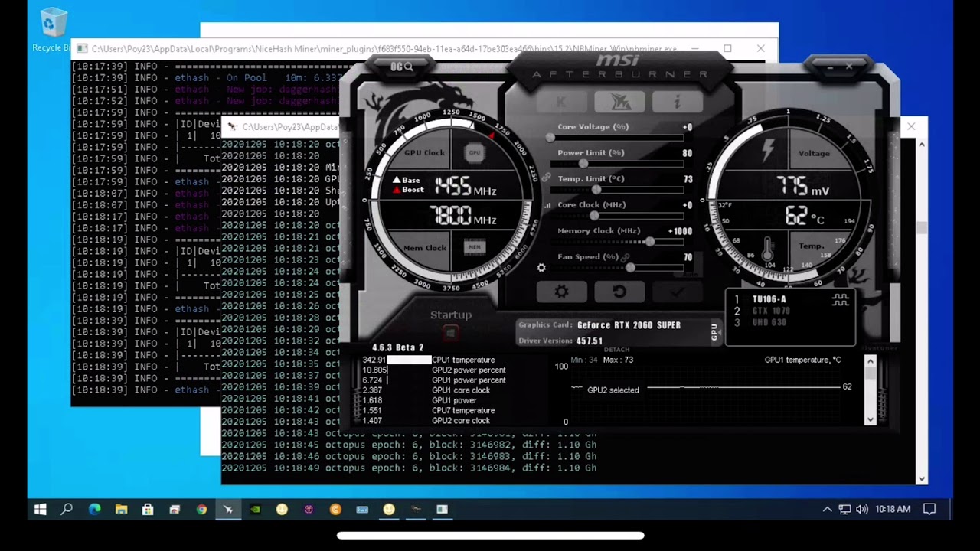Open the OC Scanner search button in Afterburner
The width and height of the screenshot is (980, 551).
coord(402,67)
